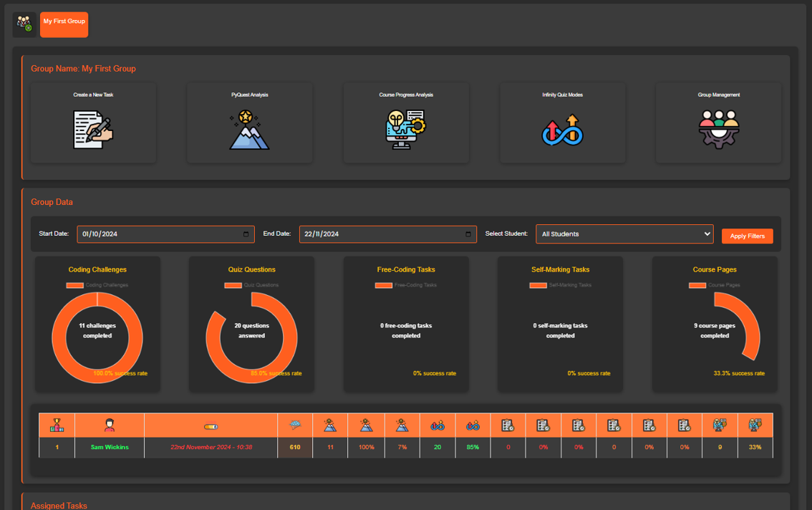Expand the Select Student dropdown
812x510 pixels.
click(x=624, y=234)
